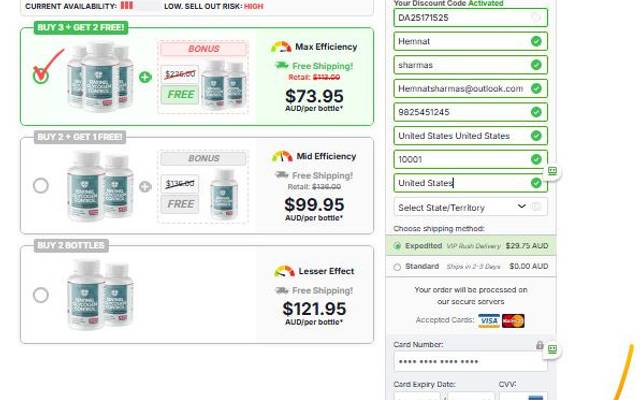Select the Buy 2 + Get 1 Free radio button

coord(40,185)
